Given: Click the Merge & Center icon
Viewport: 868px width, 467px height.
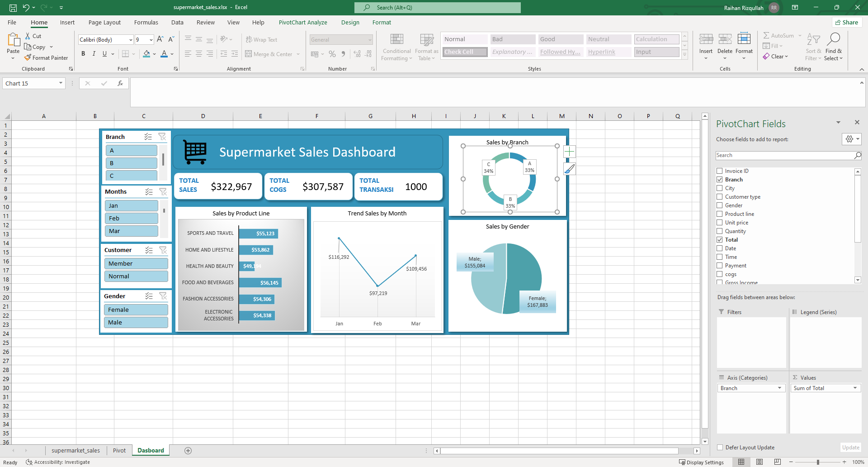Looking at the screenshot, I should tap(249, 54).
